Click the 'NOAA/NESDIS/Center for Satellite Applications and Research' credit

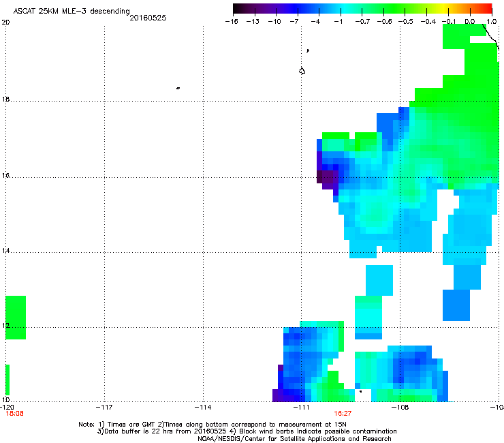pyautogui.click(x=294, y=439)
